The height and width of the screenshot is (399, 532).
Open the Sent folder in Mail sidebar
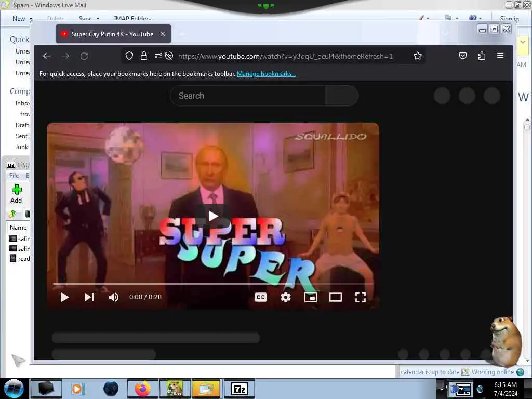coord(22,136)
